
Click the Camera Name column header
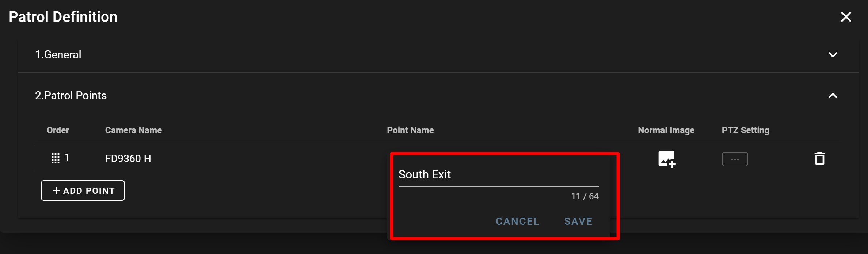pyautogui.click(x=133, y=130)
